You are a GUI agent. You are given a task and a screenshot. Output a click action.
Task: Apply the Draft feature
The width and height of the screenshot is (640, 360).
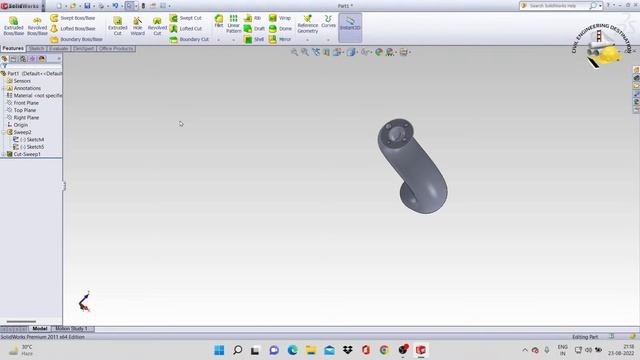click(254, 29)
